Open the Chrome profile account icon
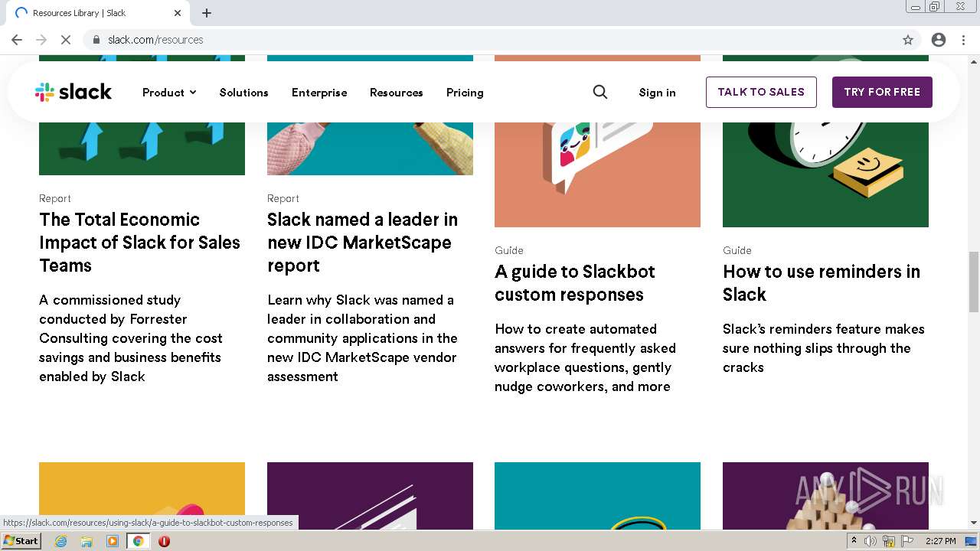Viewport: 980px width, 551px height. pos(939,40)
